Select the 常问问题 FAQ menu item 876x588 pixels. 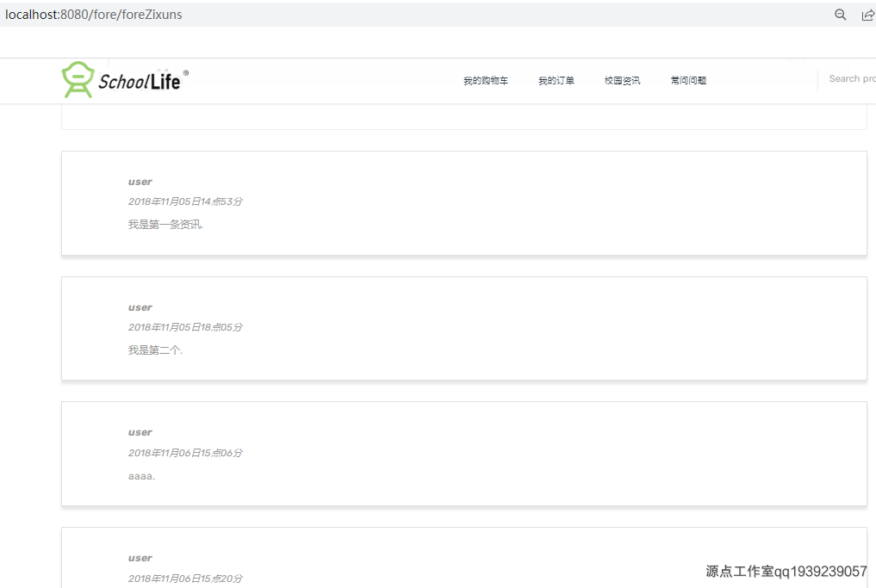pos(688,80)
